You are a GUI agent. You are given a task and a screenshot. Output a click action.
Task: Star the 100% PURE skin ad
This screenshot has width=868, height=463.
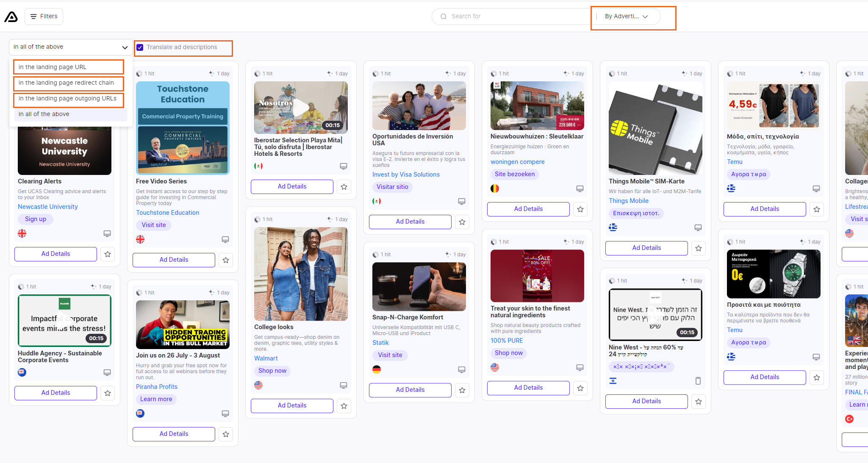click(x=580, y=388)
